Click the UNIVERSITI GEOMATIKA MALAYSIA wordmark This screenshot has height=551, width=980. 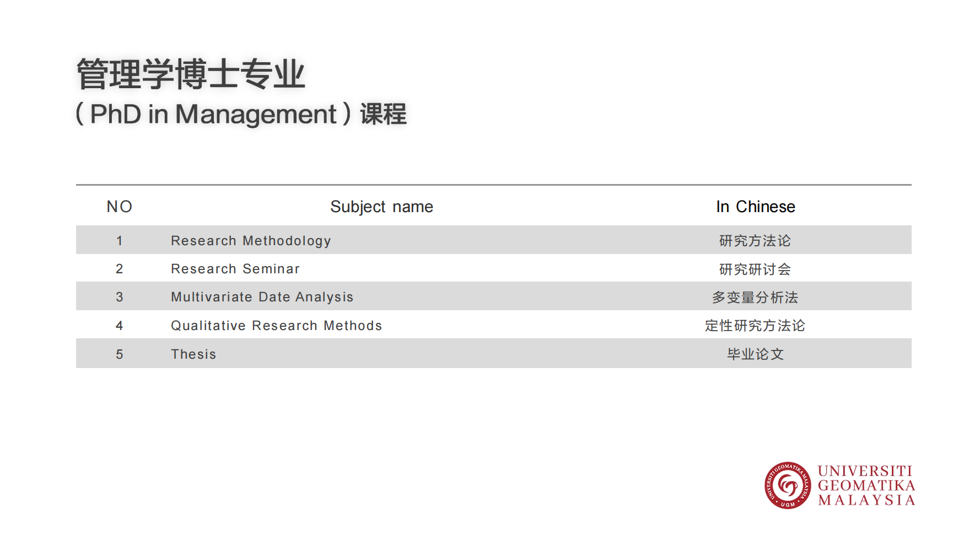[x=866, y=485]
